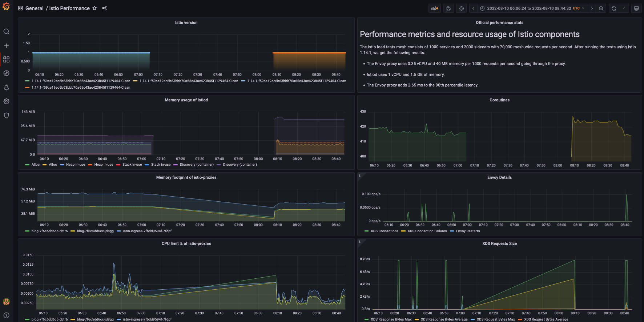Open the Server Admin shield icon
This screenshot has height=322, width=644.
6,115
